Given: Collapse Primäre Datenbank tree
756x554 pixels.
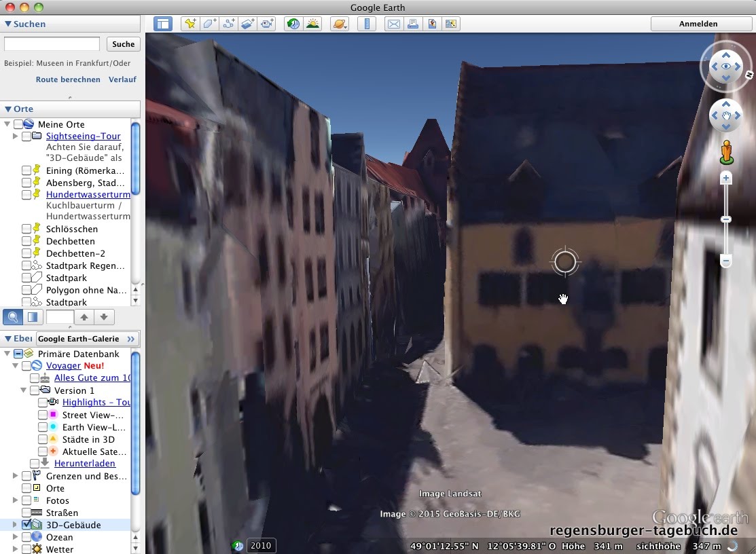Looking at the screenshot, I should (x=7, y=354).
